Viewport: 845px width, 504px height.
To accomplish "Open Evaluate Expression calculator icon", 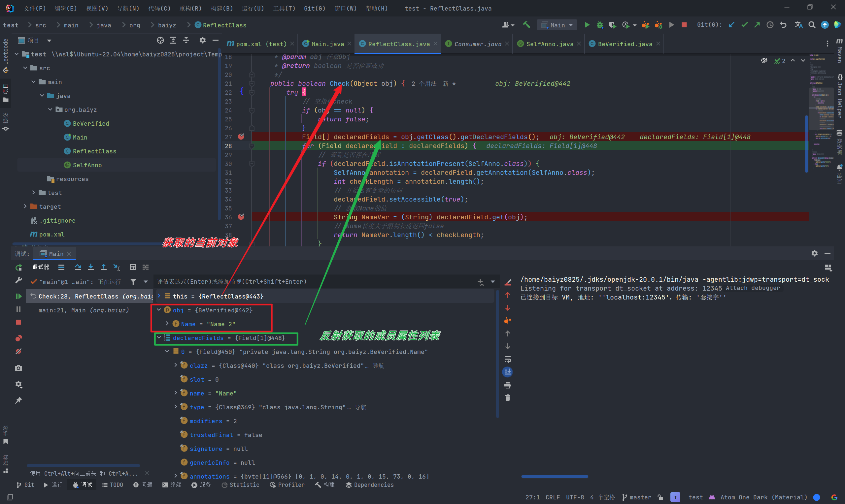I will click(132, 267).
